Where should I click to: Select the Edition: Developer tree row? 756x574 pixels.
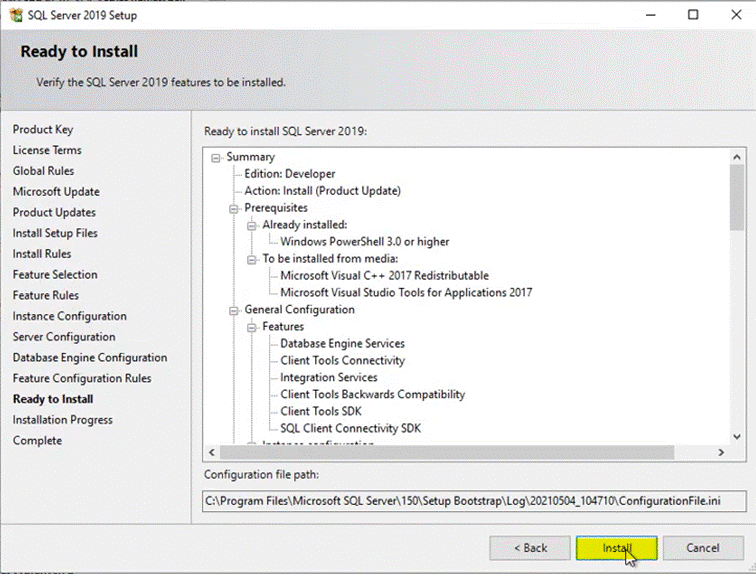(290, 174)
